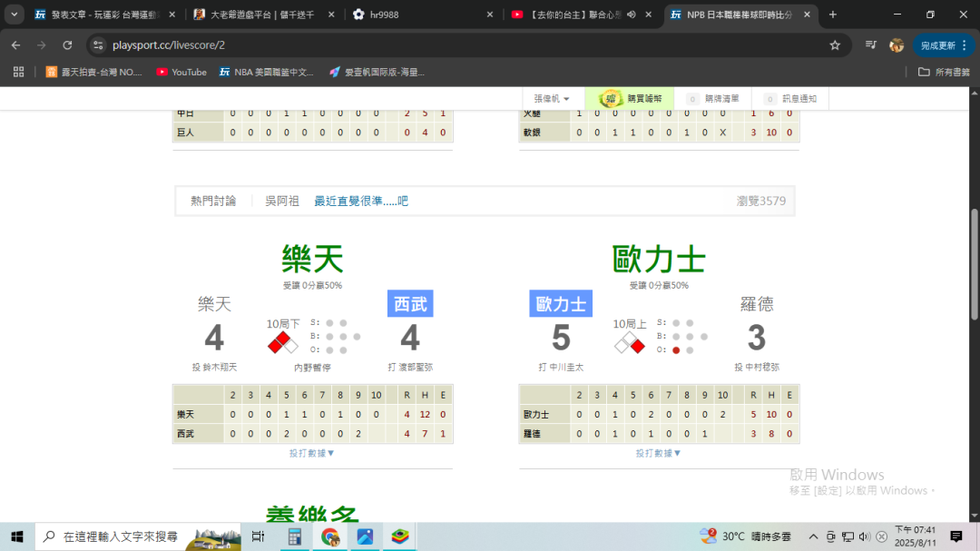980x551 pixels.
Task: Click the 歐力士 green game heading
Action: click(x=659, y=259)
